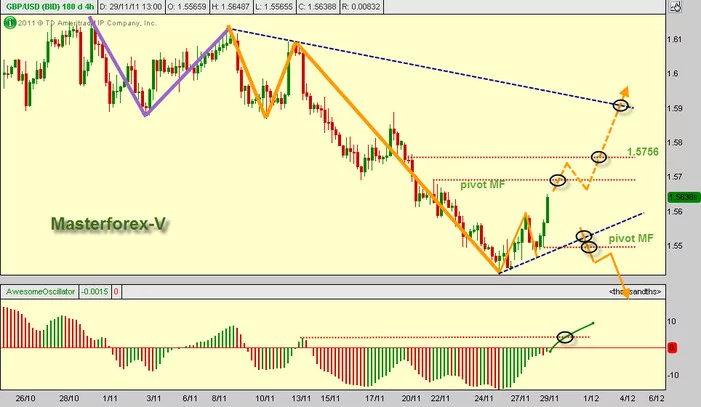Image resolution: width=701 pixels, height=407 pixels.
Task: Click the 20/11 date label
Action: 411,398
